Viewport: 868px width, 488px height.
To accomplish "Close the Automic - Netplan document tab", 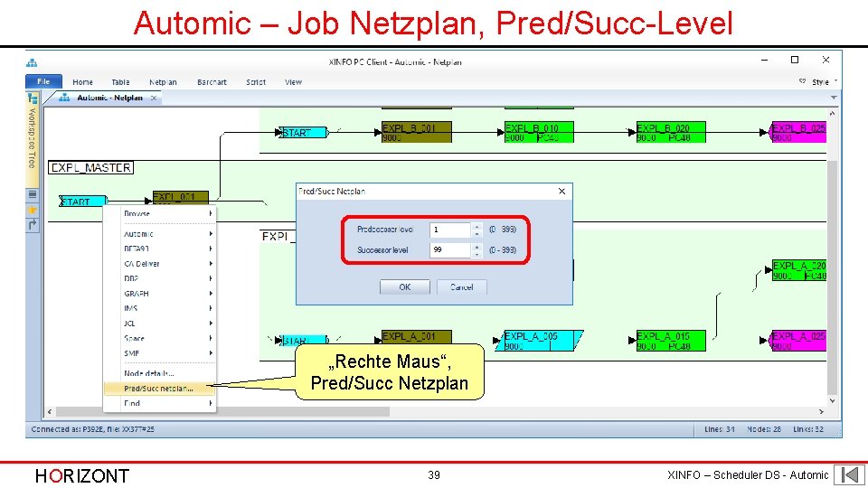I will pyautogui.click(x=154, y=98).
